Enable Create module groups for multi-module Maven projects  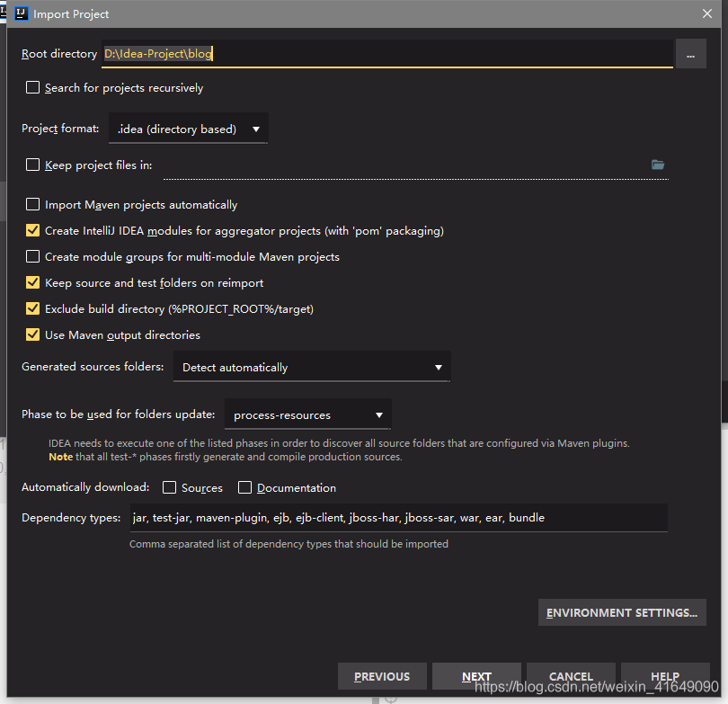[x=32, y=256]
